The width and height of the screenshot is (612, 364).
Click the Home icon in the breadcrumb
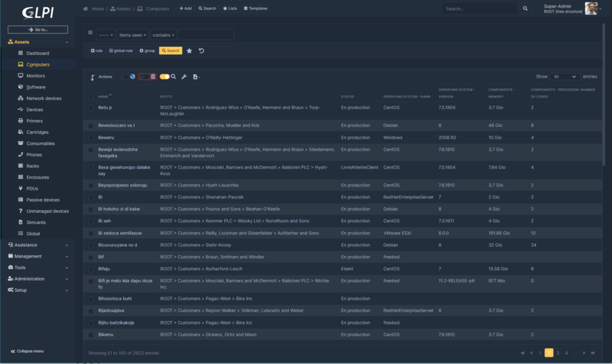point(85,8)
